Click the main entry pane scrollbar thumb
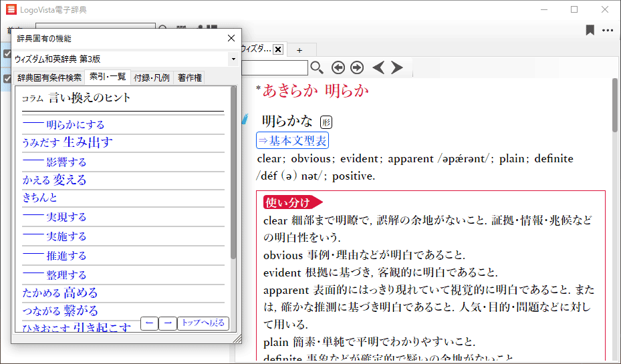This screenshot has height=364, width=621. [615, 105]
